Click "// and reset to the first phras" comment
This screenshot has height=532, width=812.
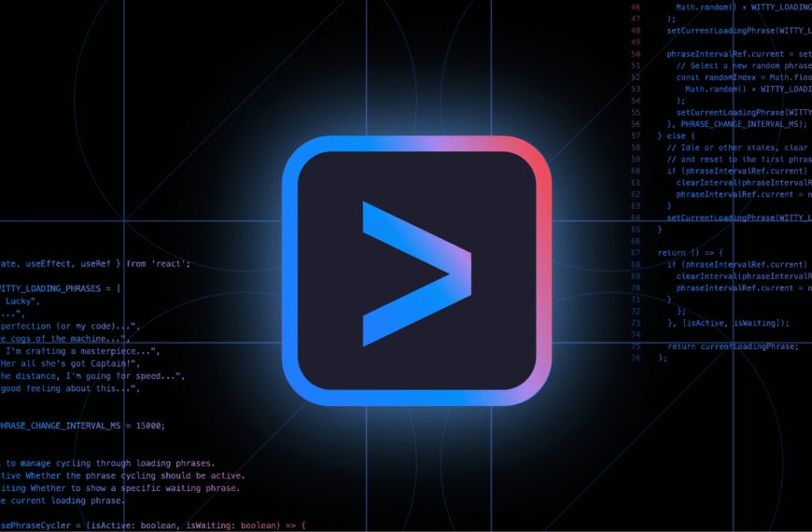click(x=739, y=159)
